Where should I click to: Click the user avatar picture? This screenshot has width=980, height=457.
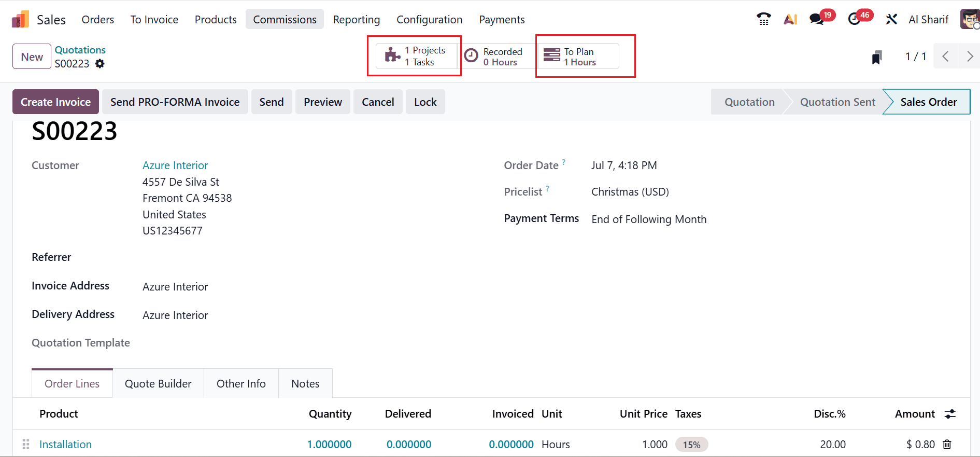[970, 19]
